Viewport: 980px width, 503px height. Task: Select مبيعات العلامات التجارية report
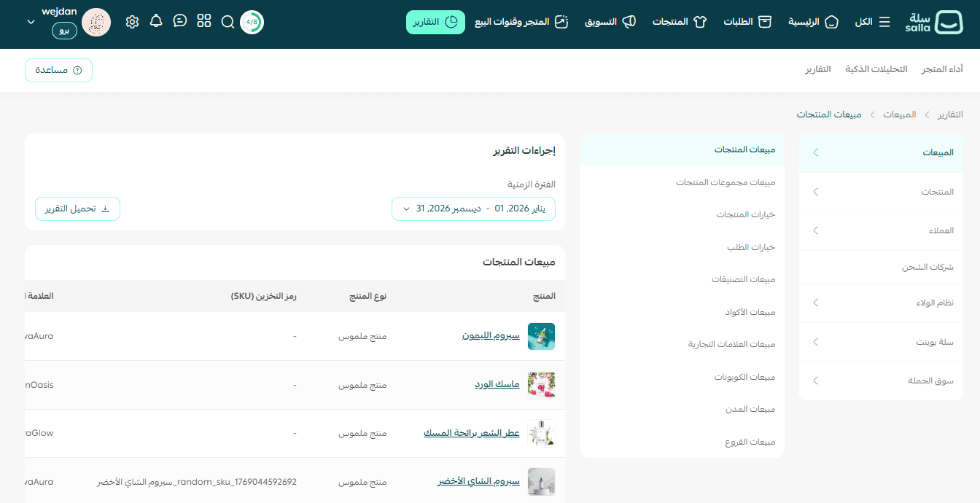[682, 344]
